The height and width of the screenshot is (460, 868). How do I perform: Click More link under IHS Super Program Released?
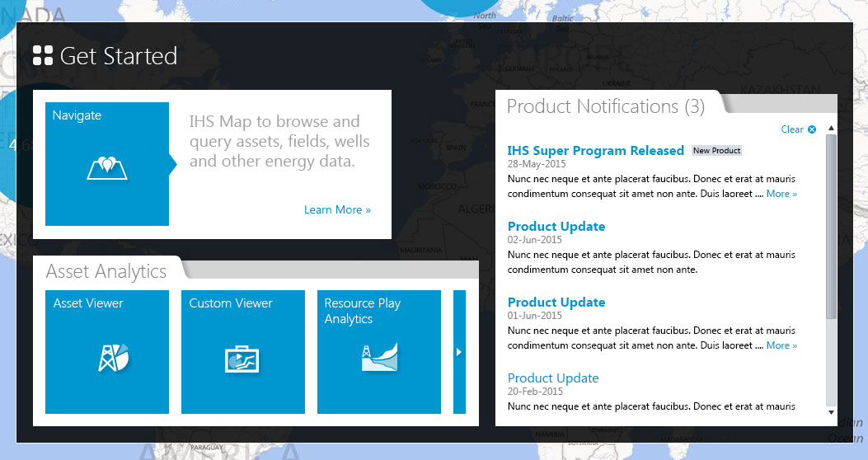point(781,194)
